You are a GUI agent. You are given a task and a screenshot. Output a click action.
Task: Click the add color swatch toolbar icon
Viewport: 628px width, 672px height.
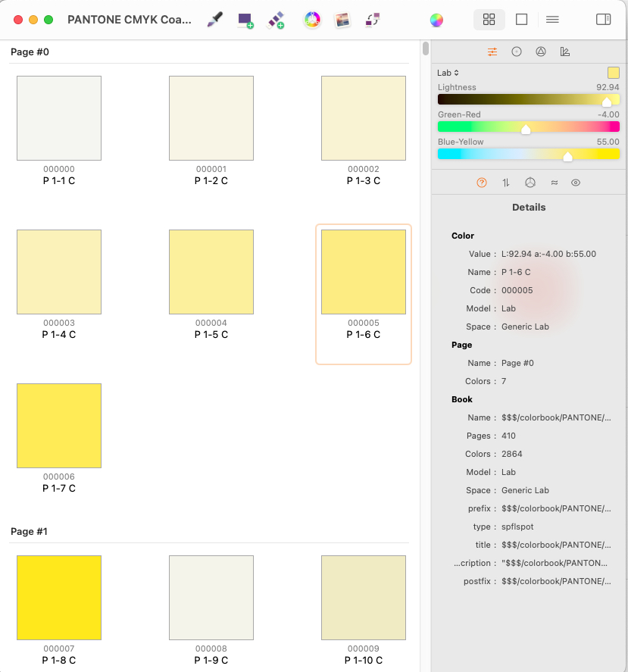pyautogui.click(x=245, y=20)
